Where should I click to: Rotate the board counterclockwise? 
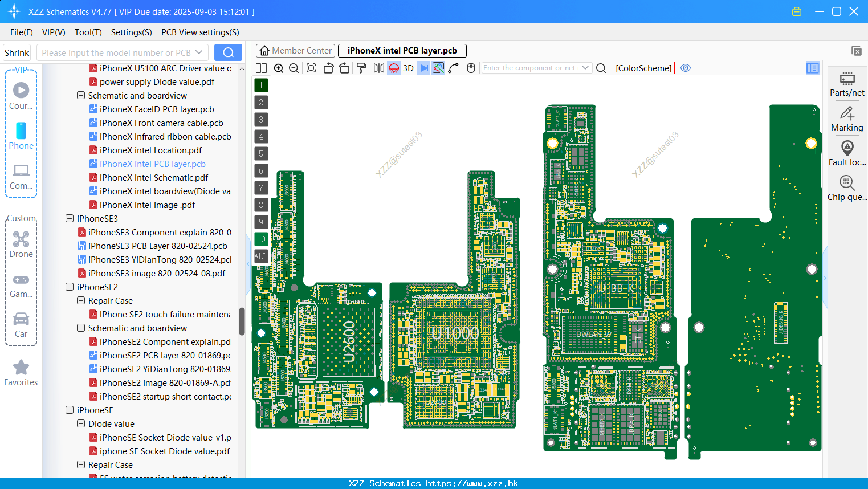[x=328, y=68]
